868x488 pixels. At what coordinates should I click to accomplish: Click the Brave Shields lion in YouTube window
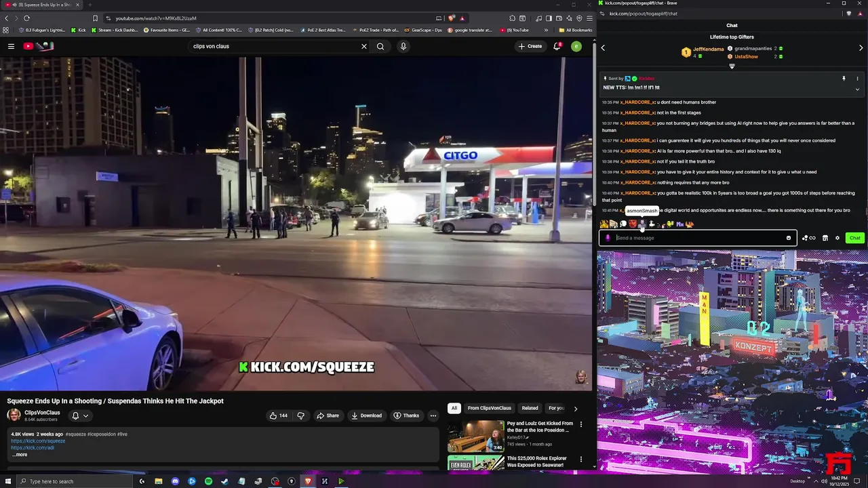[452, 18]
